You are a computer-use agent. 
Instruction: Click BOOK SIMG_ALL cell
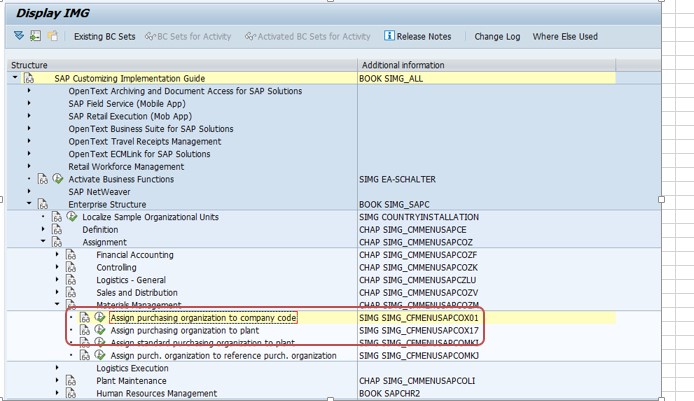[x=391, y=79]
